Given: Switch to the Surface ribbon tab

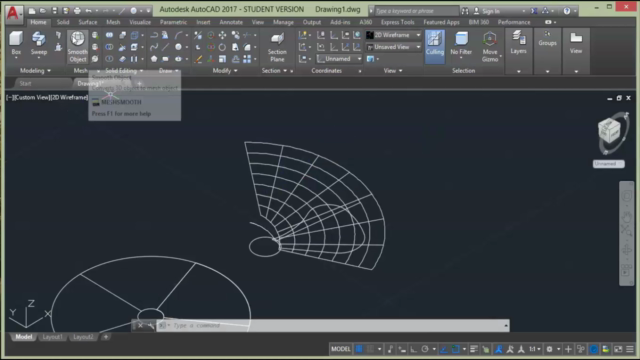Looking at the screenshot, I should (x=88, y=22).
